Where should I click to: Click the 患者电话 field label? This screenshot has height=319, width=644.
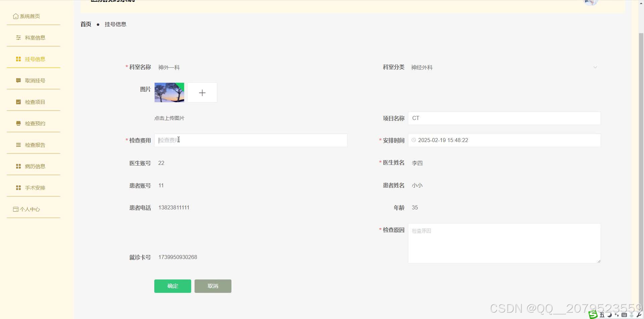click(140, 208)
